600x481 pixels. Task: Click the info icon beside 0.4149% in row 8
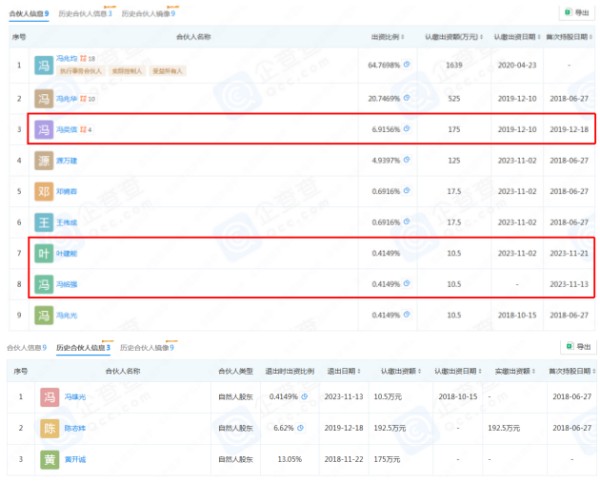[x=406, y=284]
